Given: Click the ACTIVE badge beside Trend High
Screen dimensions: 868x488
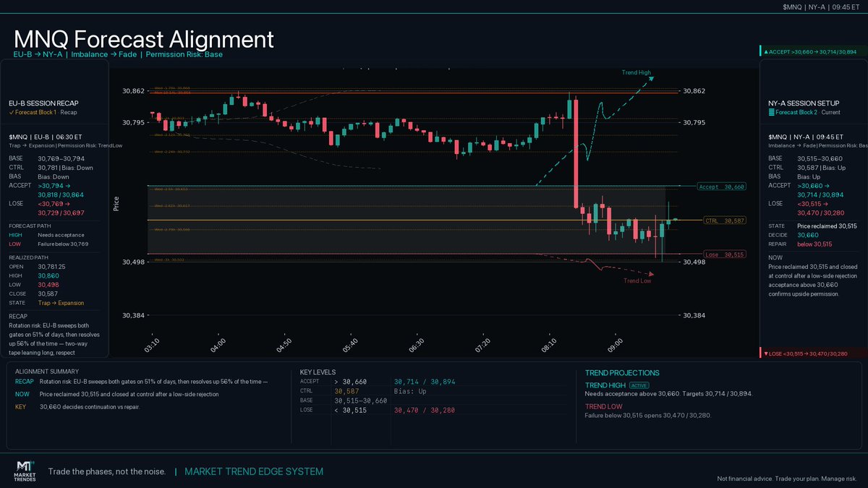Looking at the screenshot, I should [x=641, y=385].
